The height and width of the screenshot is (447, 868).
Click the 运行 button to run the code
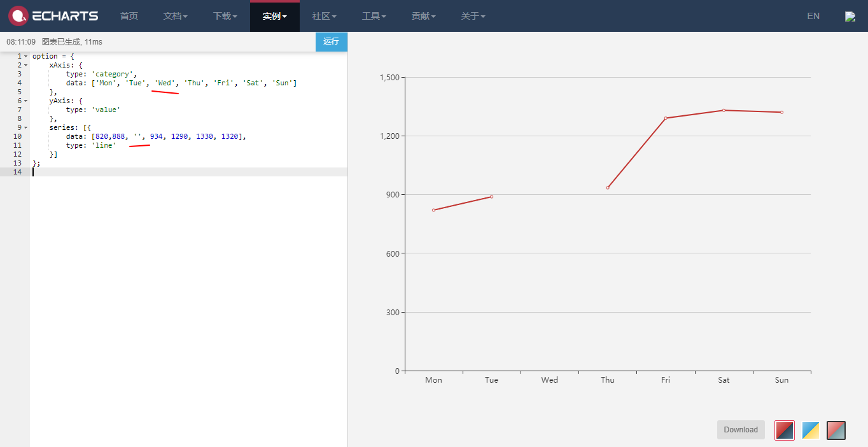331,41
